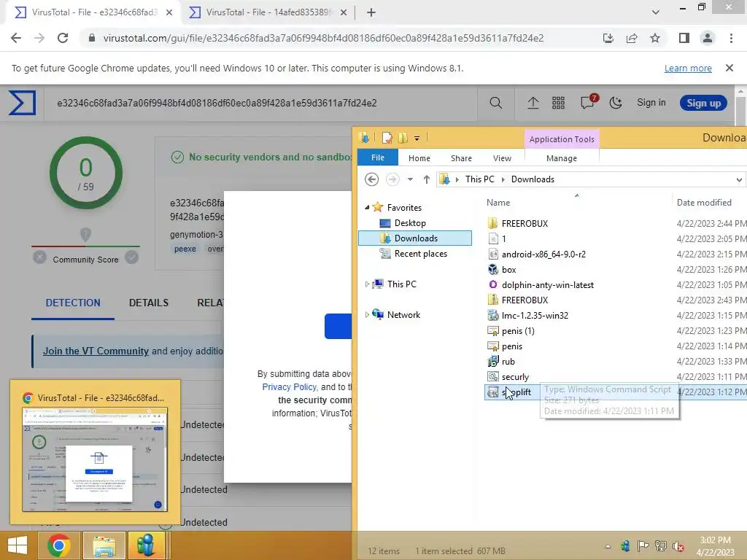Screen dimensions: 747x560
Task: Click the community score downvote X icon
Action: tap(39, 257)
